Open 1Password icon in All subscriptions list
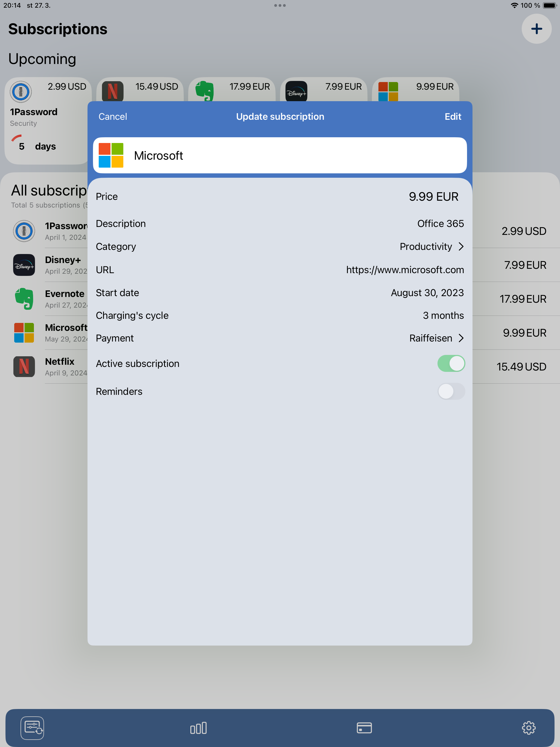The width and height of the screenshot is (560, 747). [24, 231]
